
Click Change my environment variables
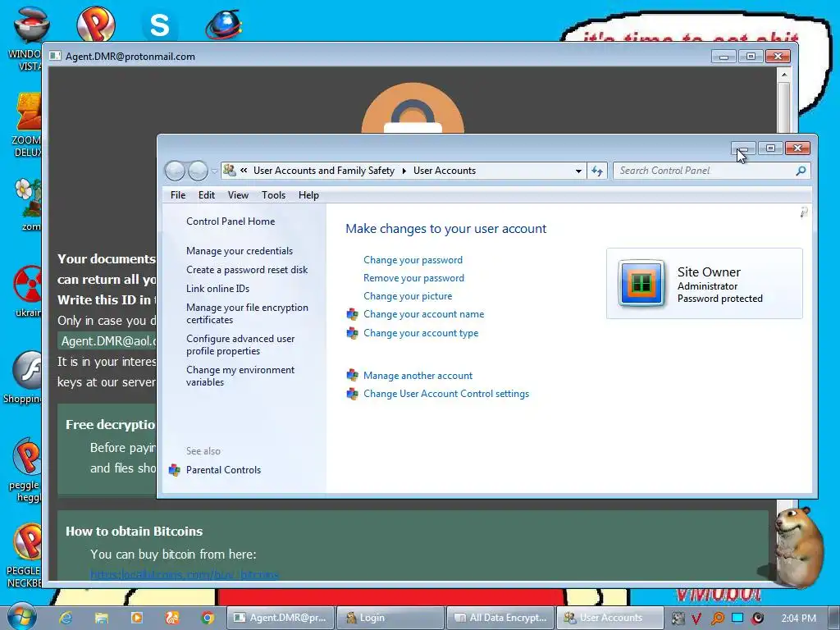point(240,376)
